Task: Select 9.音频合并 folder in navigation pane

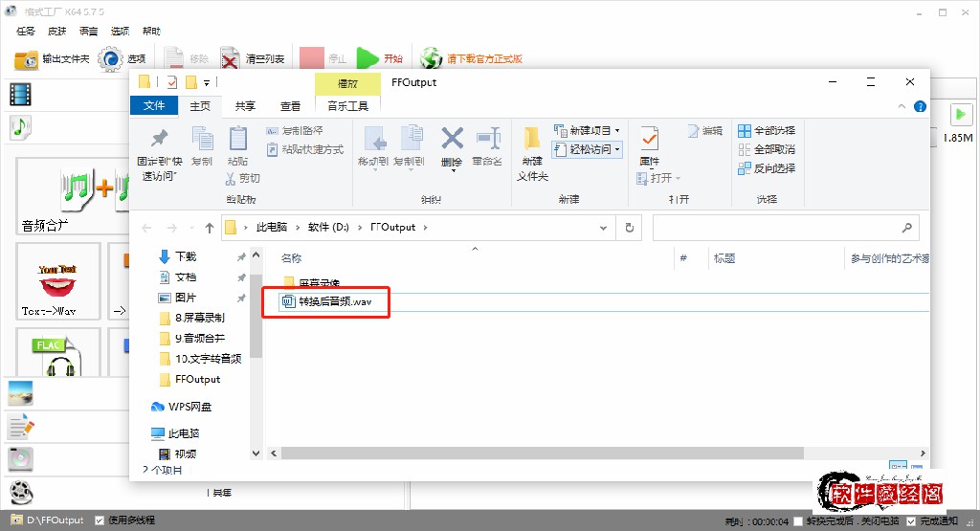Action: 199,338
